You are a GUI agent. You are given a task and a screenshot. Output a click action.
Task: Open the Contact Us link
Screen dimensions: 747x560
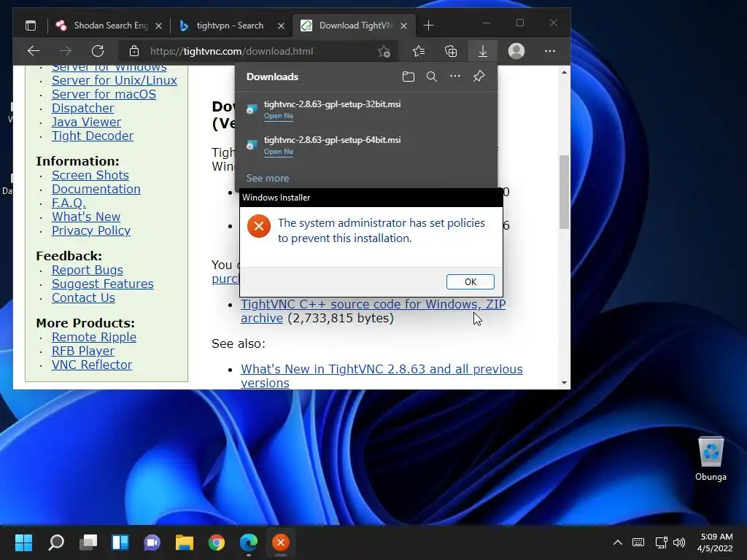point(83,297)
